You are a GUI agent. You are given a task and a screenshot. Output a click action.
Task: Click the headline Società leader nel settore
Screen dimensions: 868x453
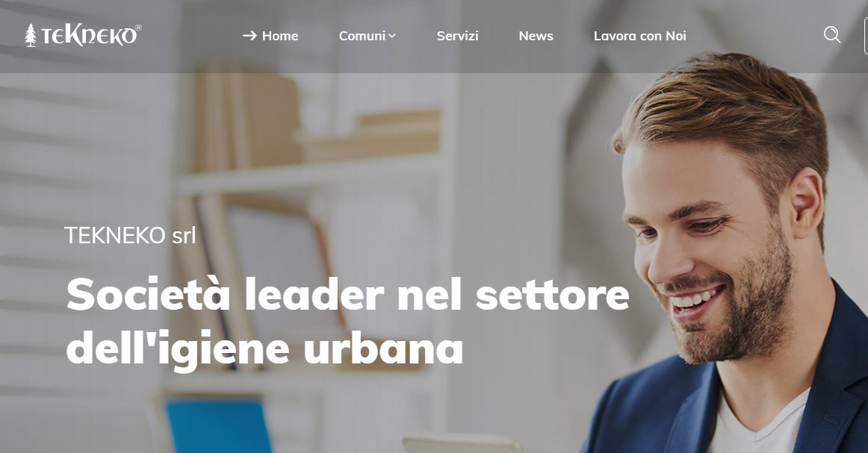point(347,294)
